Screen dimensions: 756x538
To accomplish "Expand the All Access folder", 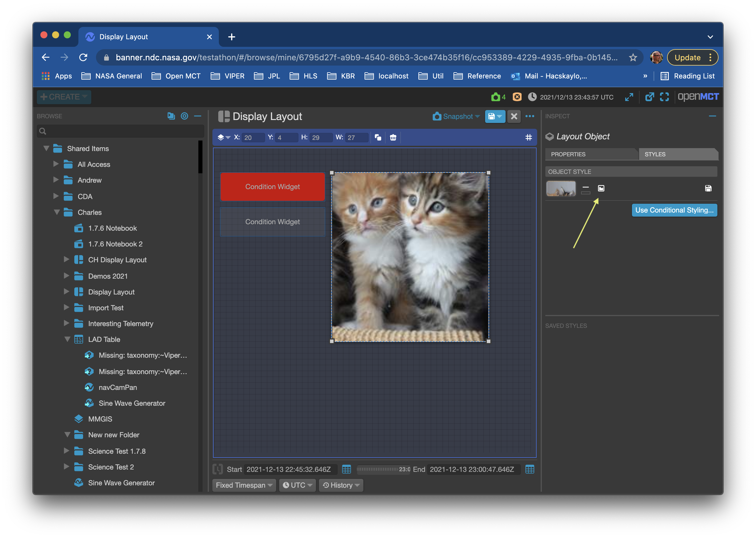I will (56, 164).
